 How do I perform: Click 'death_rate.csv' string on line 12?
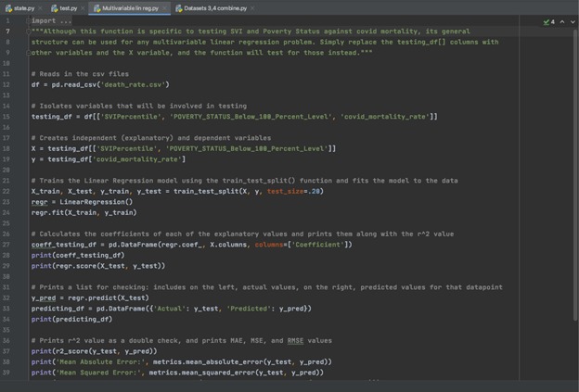(x=133, y=84)
